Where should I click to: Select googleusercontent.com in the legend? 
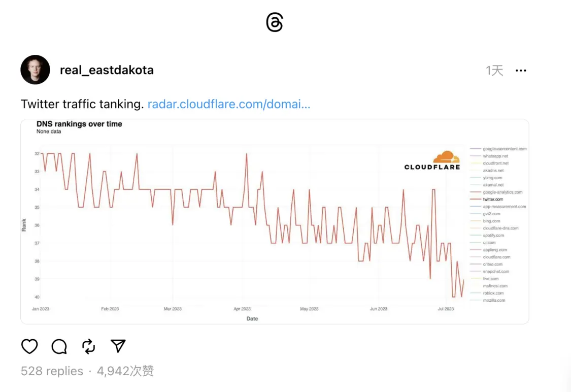505,149
